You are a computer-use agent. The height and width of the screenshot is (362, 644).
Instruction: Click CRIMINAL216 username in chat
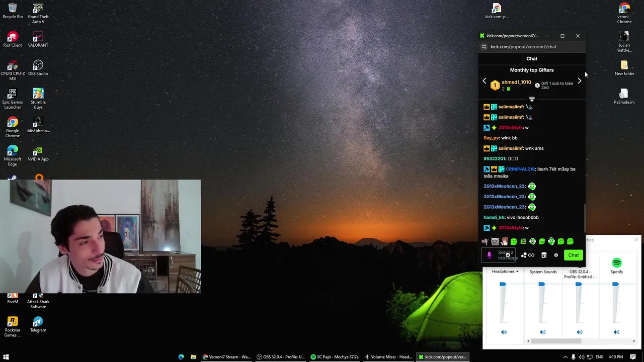click(520, 169)
